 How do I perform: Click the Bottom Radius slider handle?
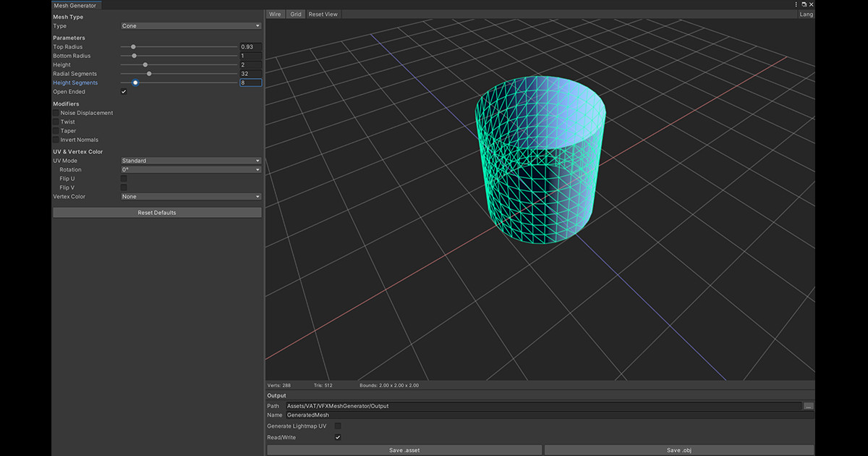point(134,56)
